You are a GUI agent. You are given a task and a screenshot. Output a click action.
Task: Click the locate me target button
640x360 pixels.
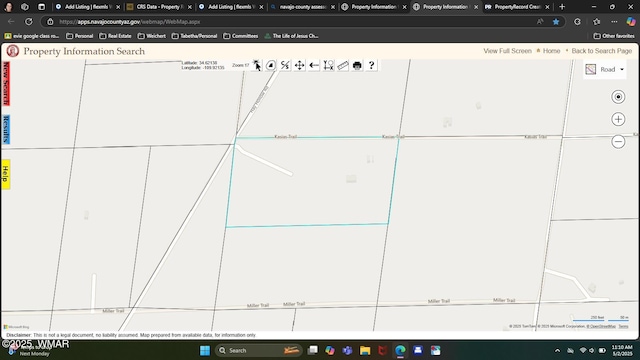coord(618,97)
